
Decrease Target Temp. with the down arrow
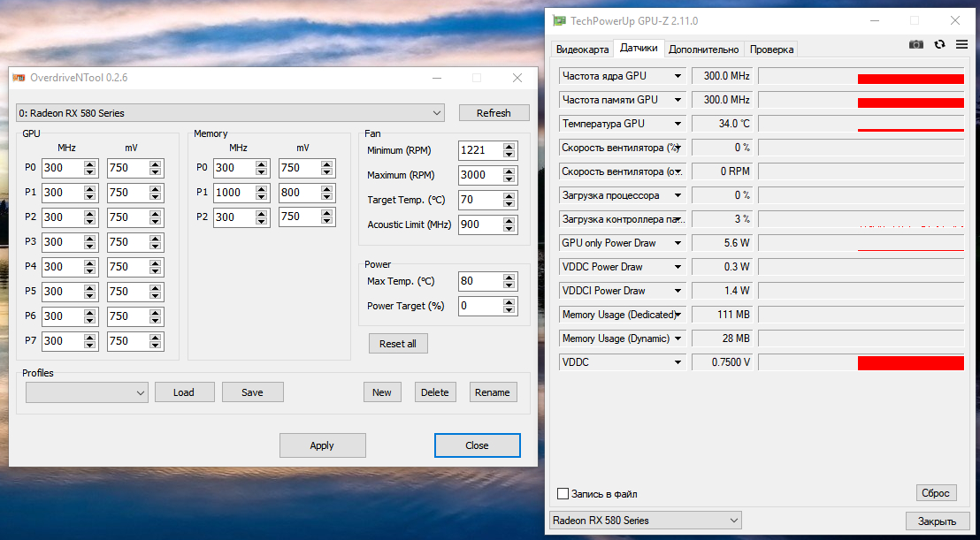(x=509, y=204)
